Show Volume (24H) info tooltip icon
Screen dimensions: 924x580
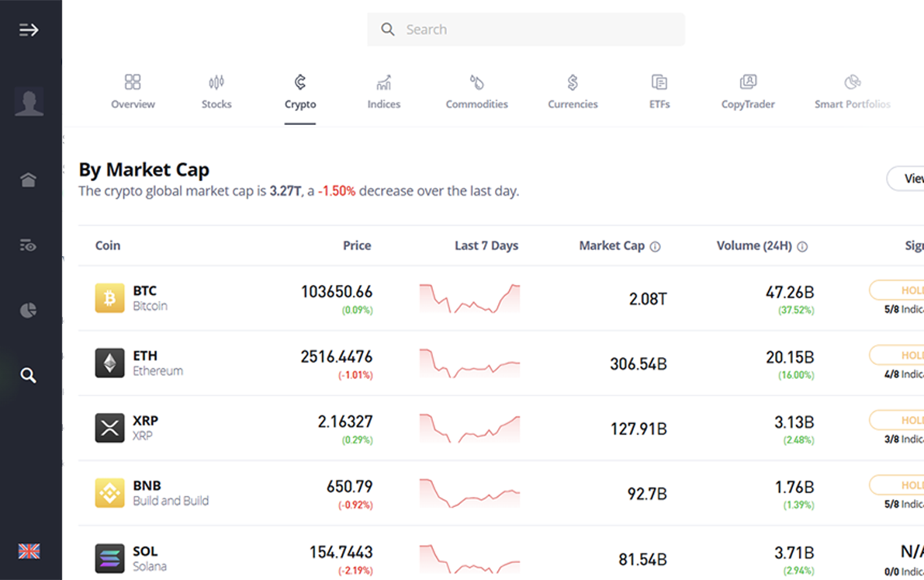click(802, 247)
